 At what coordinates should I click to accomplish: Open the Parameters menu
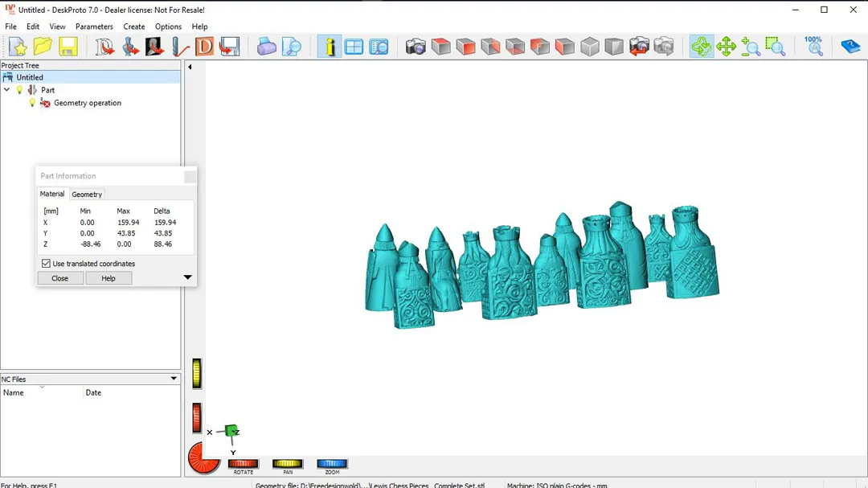pos(94,27)
